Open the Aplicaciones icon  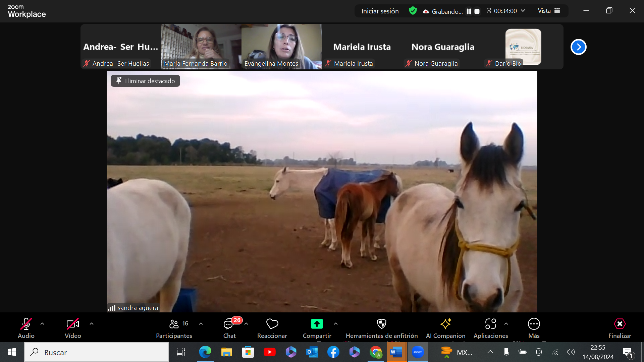(490, 324)
